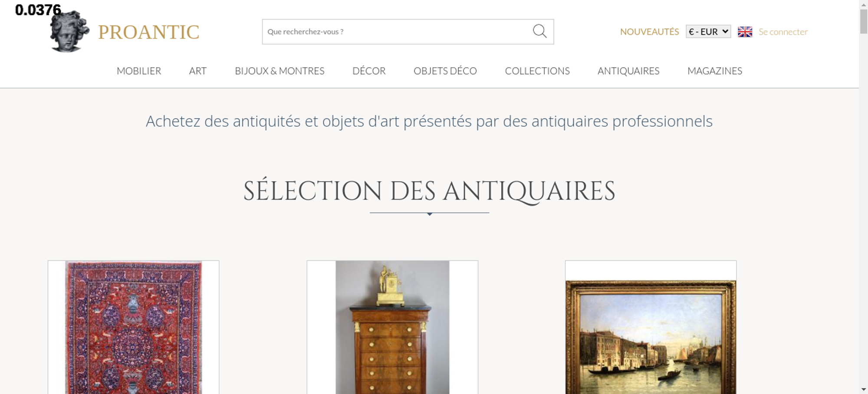Open the Venice canal painting thumbnail

tap(651, 327)
